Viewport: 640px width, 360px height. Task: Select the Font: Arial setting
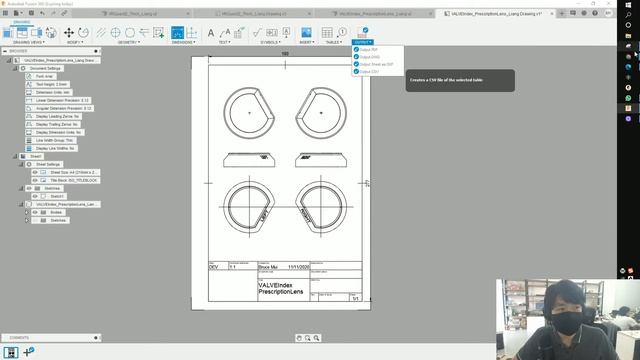[40, 76]
